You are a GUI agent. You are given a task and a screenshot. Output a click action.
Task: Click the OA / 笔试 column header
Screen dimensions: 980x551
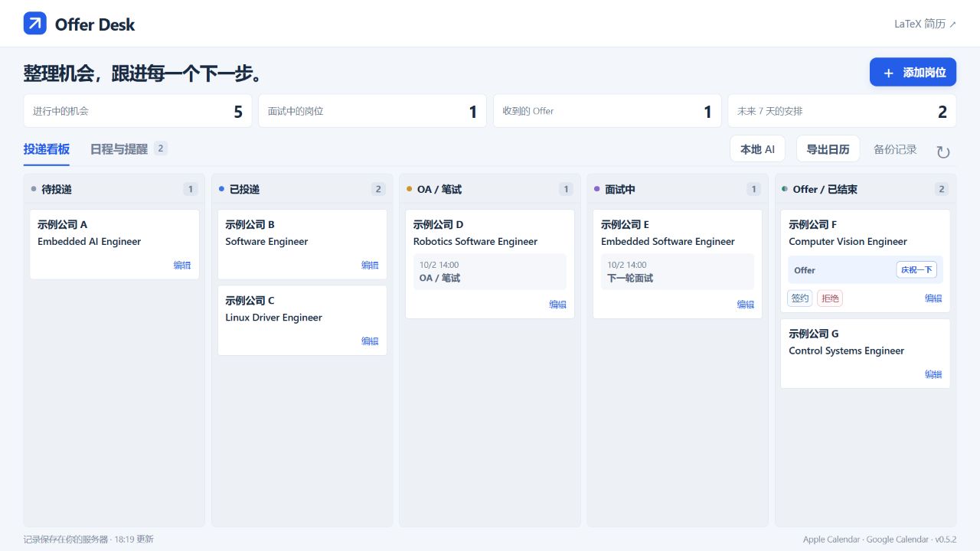point(490,189)
